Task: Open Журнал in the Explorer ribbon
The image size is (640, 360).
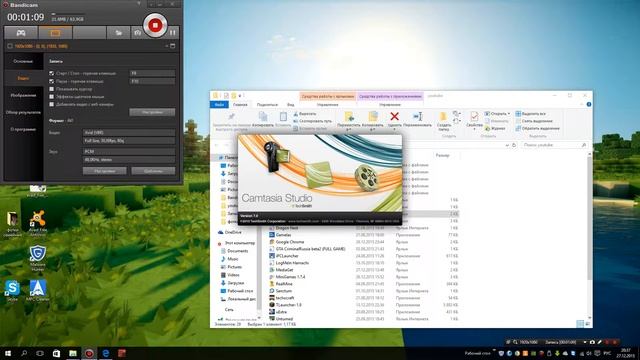Action: [495, 128]
